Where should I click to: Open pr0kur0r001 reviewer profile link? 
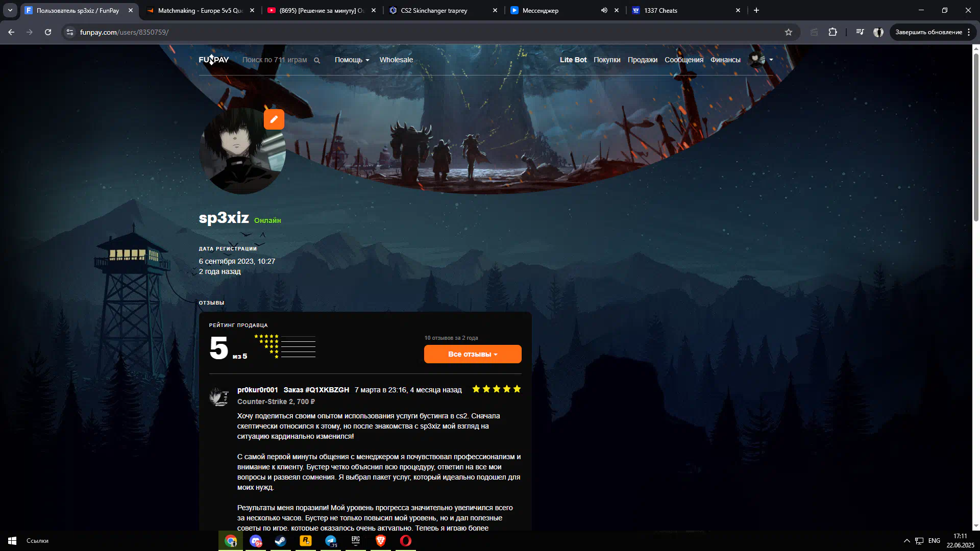pos(258,390)
